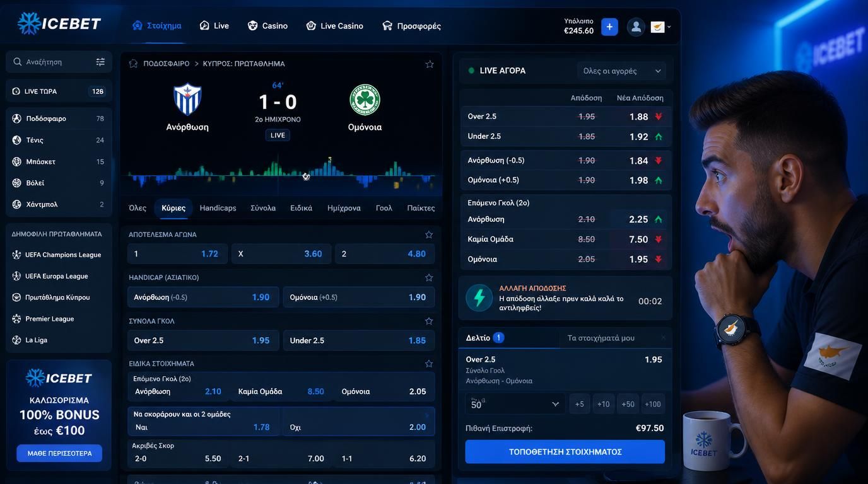Open Προσφορές in the top menu

coord(411,26)
